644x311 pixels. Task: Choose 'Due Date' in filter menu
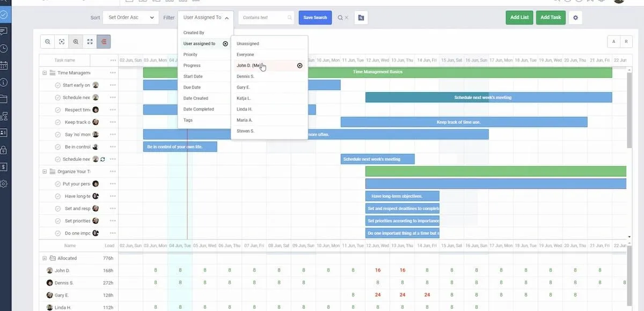pos(192,87)
